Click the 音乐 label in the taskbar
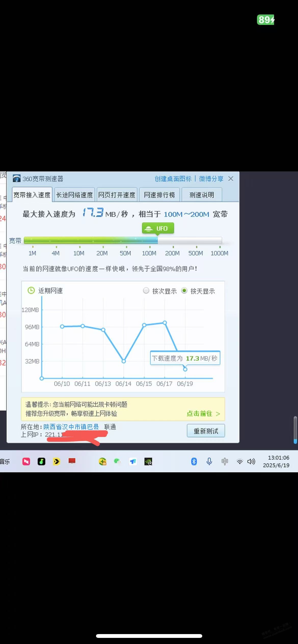 [x=5, y=461]
